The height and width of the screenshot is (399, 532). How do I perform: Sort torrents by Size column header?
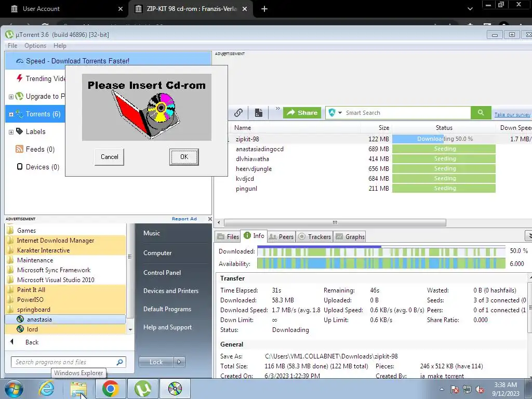pos(376,128)
